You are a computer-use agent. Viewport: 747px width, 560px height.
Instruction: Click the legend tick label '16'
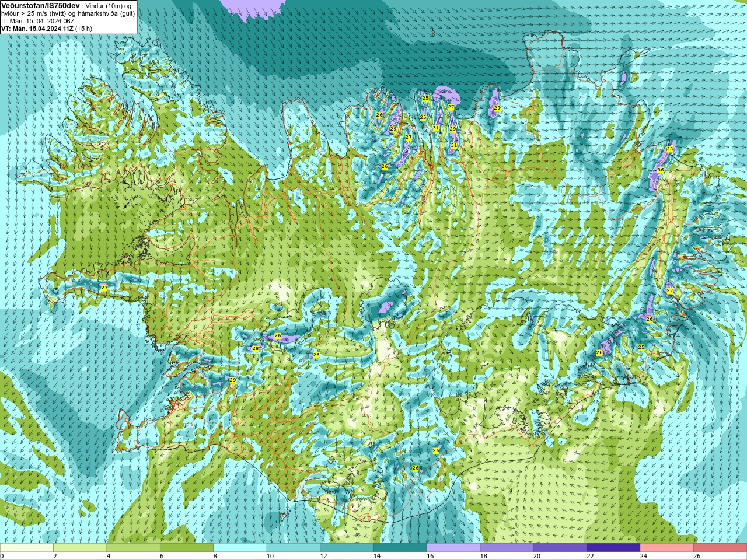tap(430, 556)
